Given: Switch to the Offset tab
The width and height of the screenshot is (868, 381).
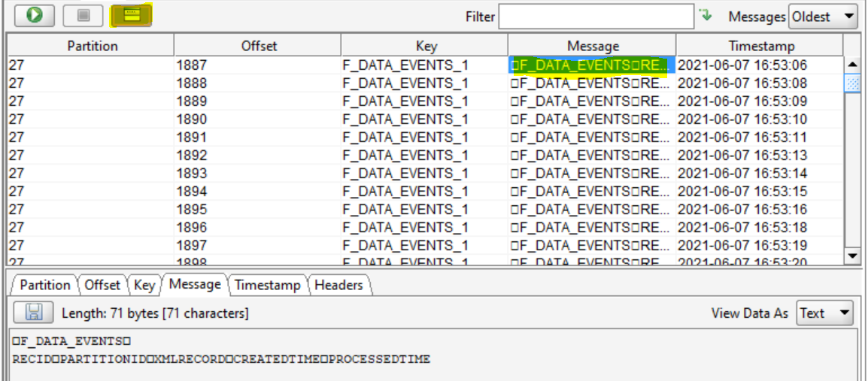Looking at the screenshot, I should click(x=102, y=285).
